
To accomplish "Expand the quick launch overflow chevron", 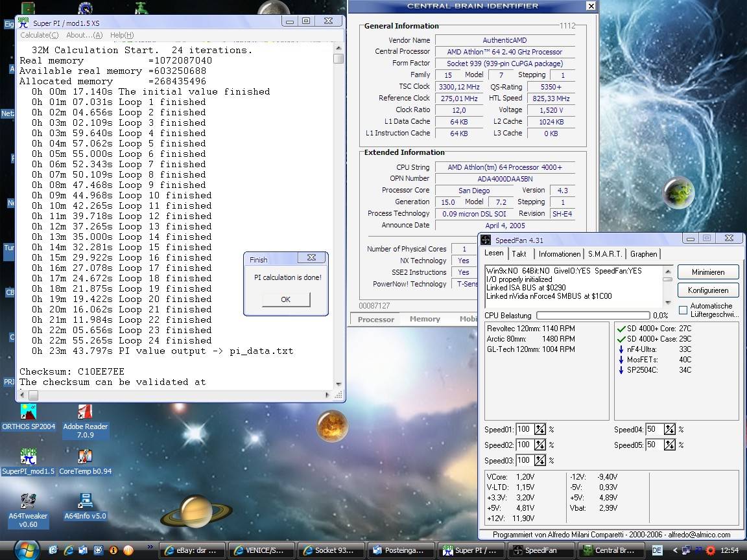I will point(150,546).
